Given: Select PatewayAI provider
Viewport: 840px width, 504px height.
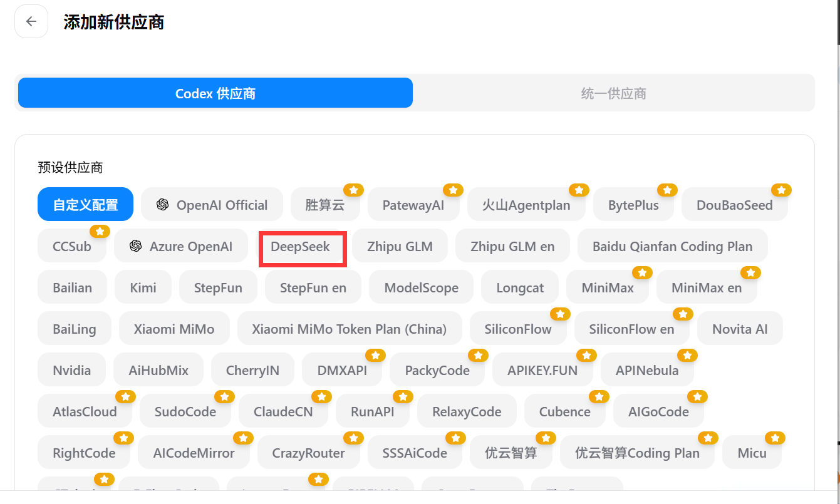Looking at the screenshot, I should click(413, 204).
